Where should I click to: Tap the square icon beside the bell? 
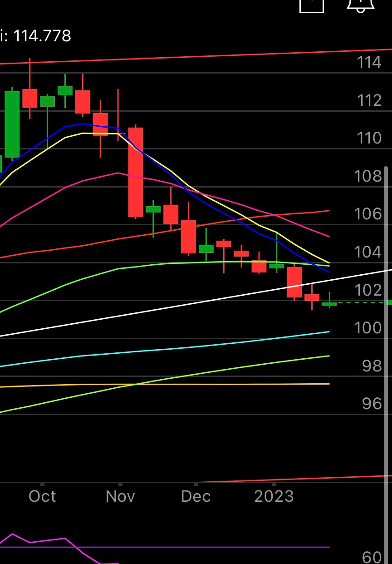(312, 5)
